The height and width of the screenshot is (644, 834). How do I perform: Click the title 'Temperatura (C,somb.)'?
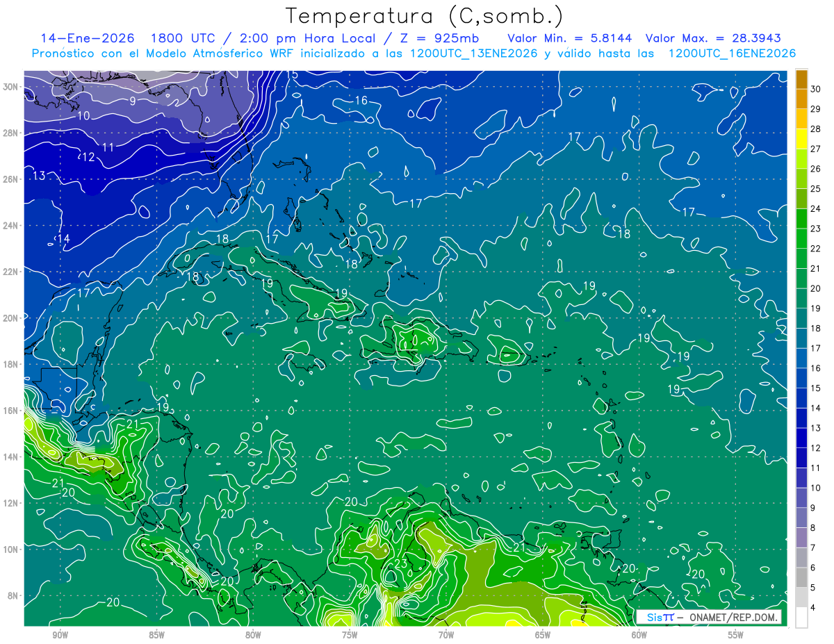(425, 16)
